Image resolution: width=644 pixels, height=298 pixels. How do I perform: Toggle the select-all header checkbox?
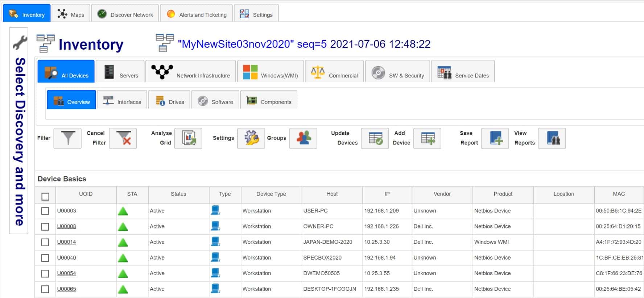45,197
